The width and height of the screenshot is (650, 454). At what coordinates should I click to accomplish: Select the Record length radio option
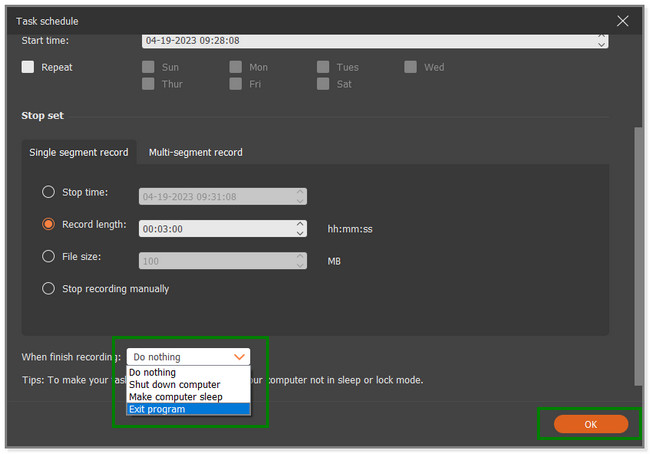coord(48,225)
